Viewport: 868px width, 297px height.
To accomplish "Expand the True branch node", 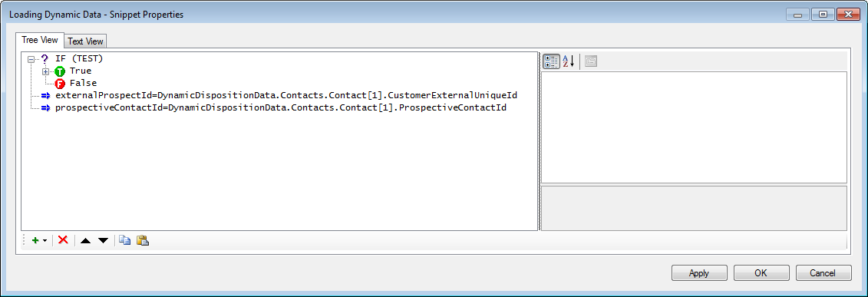I will (46, 71).
